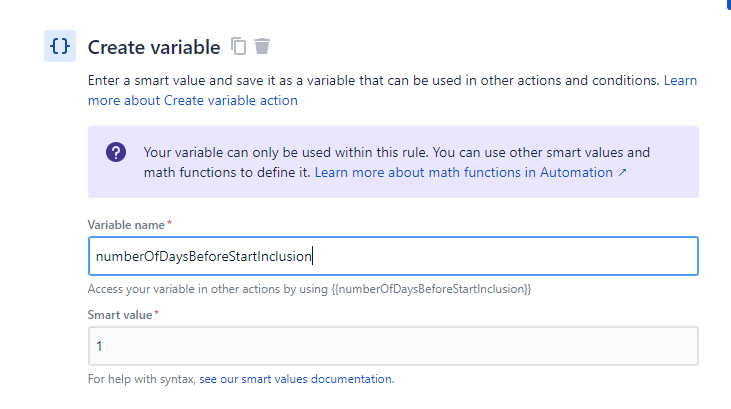Duplicate the Create variable action
Screen dimensions: 731x409
(239, 46)
